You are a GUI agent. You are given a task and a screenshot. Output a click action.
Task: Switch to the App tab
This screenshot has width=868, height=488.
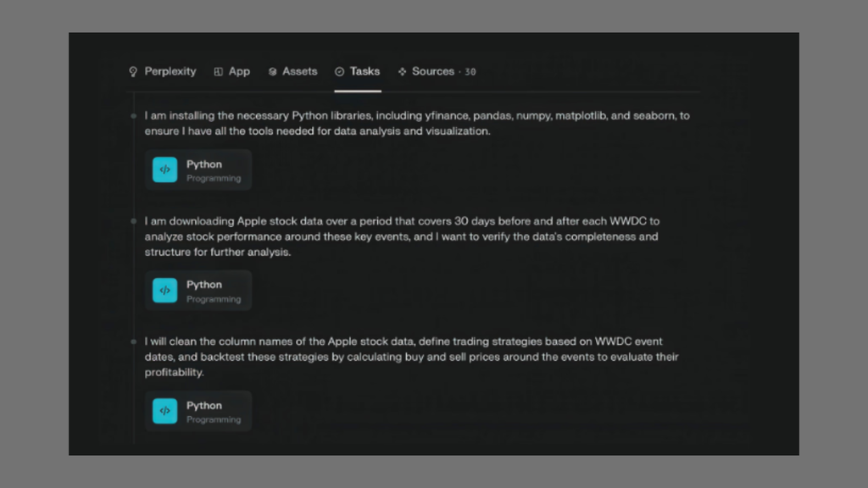click(x=232, y=71)
